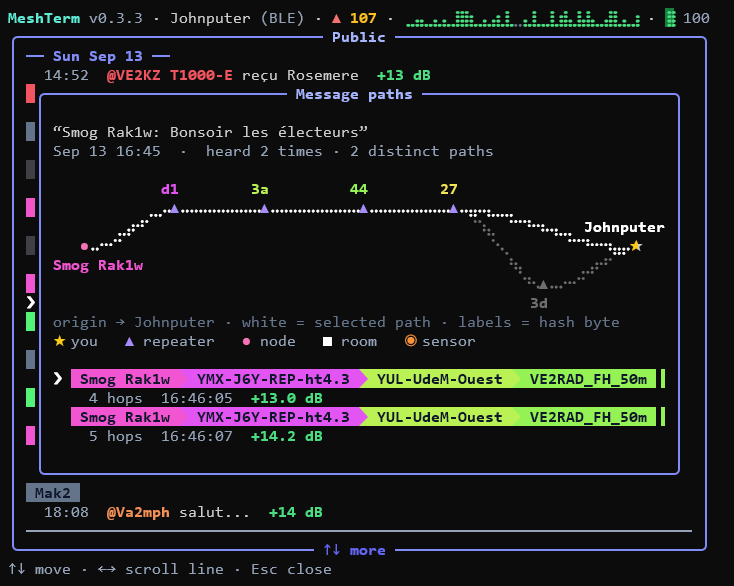Click the '107' alert count in header
The height and width of the screenshot is (586, 734).
[x=363, y=18]
